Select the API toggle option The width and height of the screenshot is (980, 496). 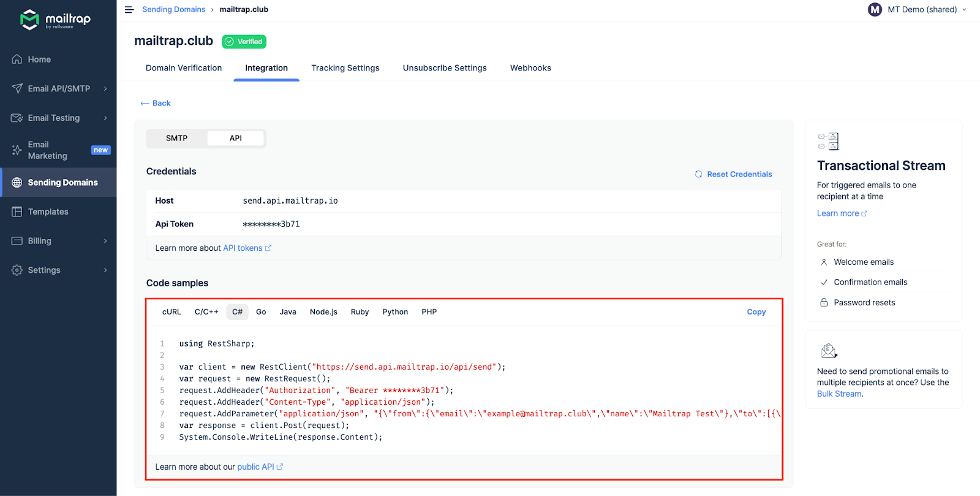(x=235, y=139)
